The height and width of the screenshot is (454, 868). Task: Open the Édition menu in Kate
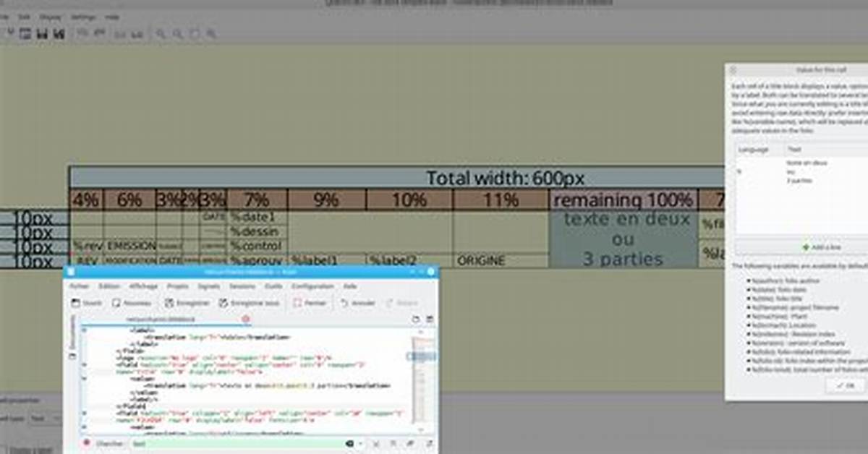coord(109,286)
